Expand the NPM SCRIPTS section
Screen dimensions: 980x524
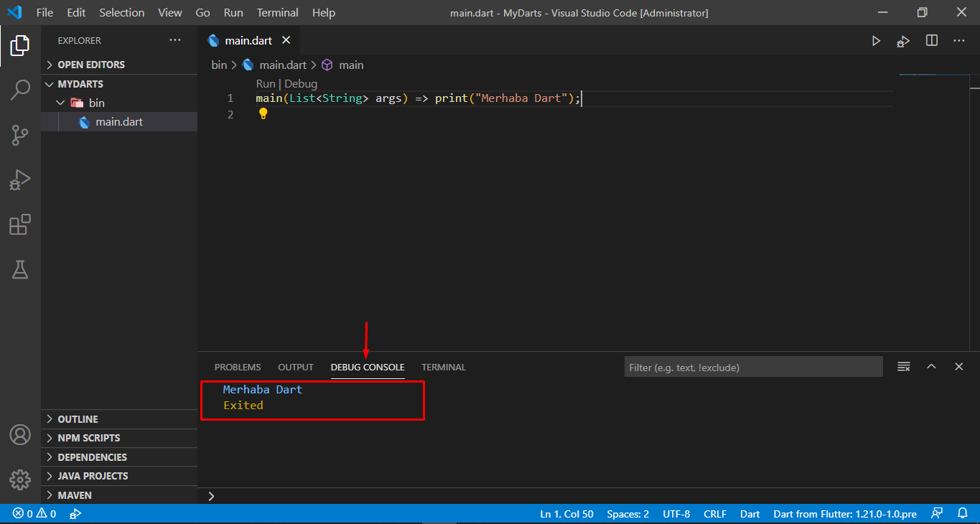point(88,438)
